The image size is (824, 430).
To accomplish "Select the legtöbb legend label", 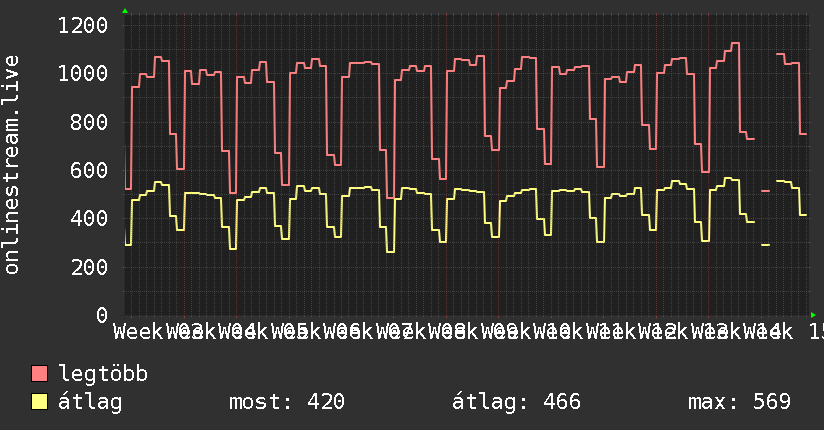I will 103,374.
